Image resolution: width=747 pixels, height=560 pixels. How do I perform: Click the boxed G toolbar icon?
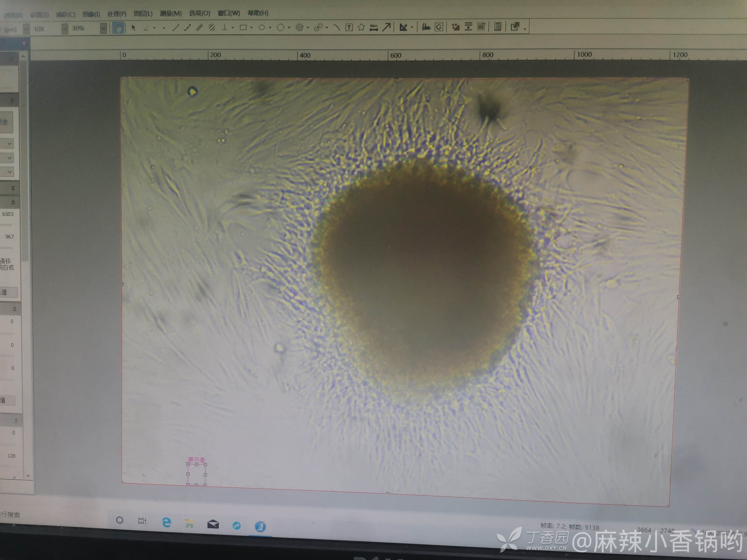coord(439,27)
